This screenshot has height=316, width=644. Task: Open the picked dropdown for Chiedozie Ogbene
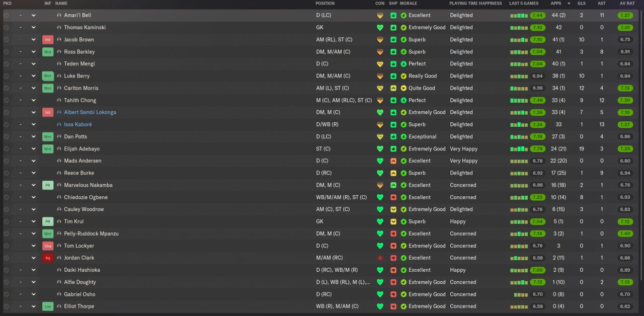pos(33,197)
